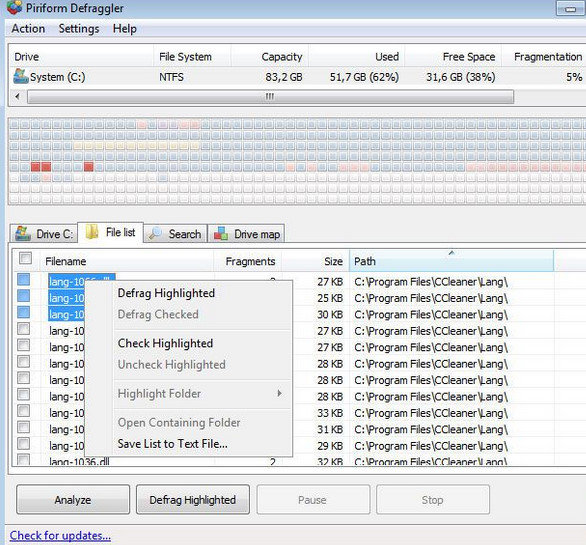Open the Settings menu

coord(79,29)
